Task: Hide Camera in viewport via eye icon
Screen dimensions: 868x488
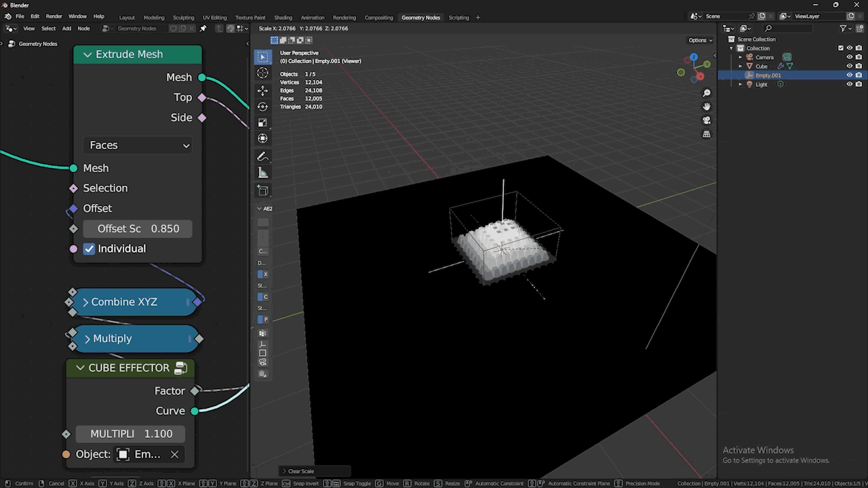Action: [850, 57]
